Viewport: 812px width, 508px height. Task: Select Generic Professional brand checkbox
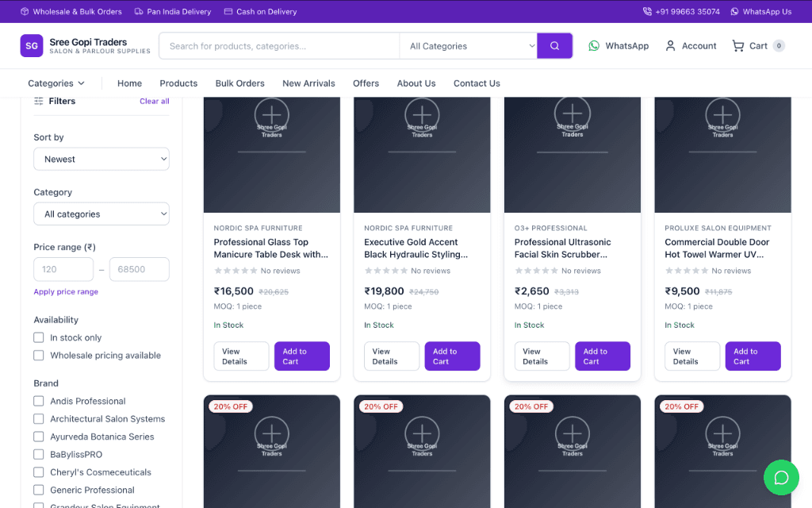[38, 490]
